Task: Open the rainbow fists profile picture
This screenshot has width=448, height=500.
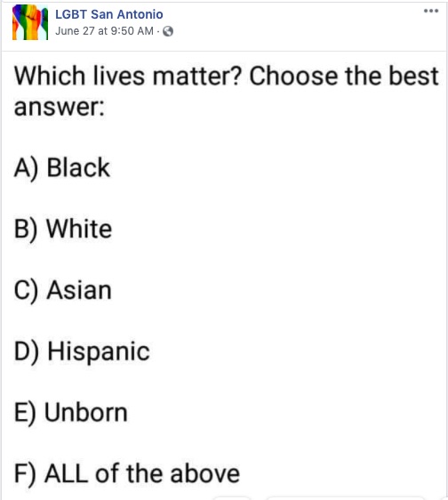Action: [30, 23]
